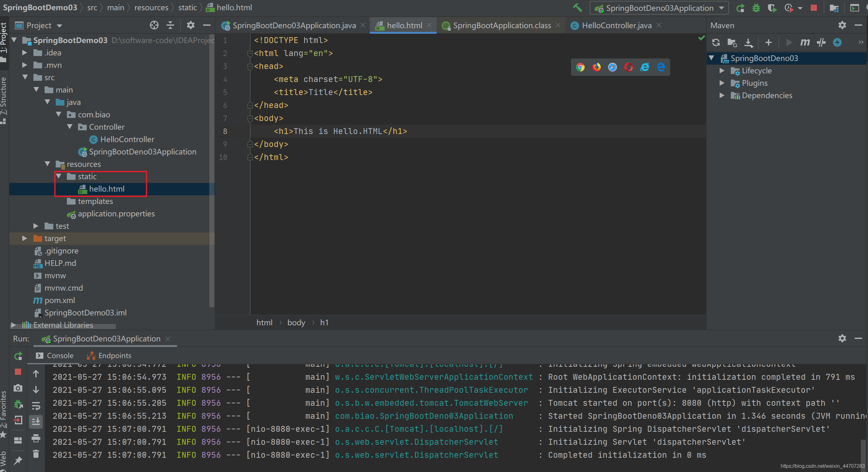Open the Run Anything icon
Image resolution: width=868 pixels, height=472 pixels.
click(x=854, y=8)
